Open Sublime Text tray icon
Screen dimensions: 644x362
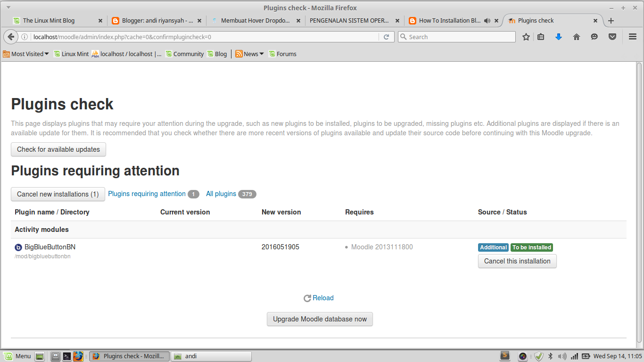[505, 356]
